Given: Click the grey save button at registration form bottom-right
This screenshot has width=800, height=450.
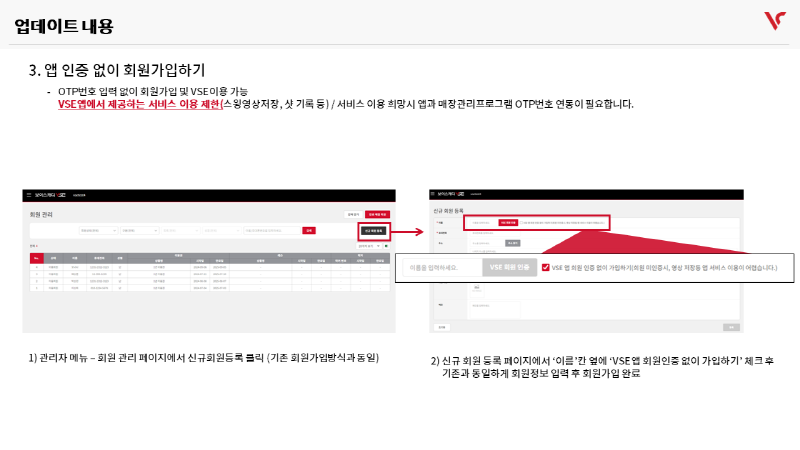Looking at the screenshot, I should pos(731,327).
